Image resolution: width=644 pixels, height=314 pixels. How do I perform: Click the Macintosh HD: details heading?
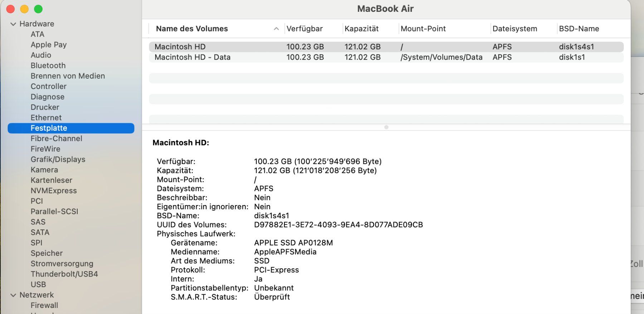tap(181, 143)
